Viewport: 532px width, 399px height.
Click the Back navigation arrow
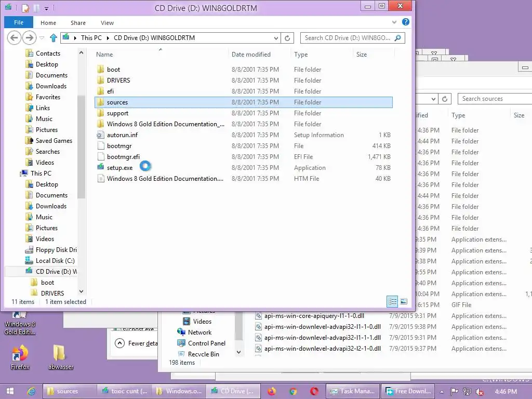[x=14, y=37]
